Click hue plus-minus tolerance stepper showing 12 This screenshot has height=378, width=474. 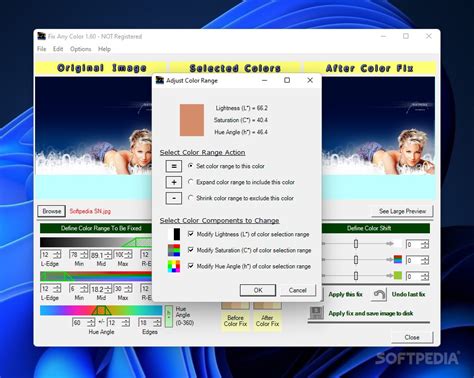tap(118, 323)
